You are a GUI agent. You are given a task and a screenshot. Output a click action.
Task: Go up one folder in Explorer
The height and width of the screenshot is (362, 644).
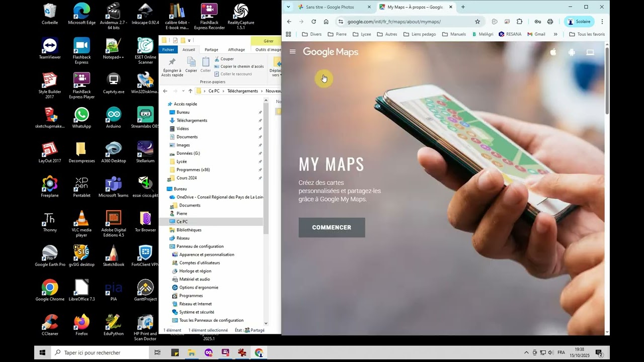click(190, 91)
